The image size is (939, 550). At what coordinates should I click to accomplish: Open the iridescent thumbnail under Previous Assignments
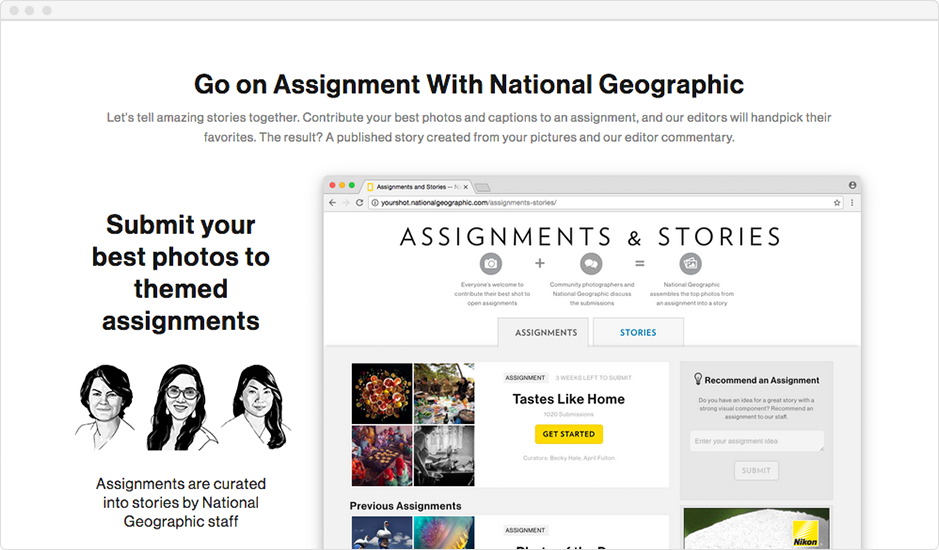pos(444,532)
